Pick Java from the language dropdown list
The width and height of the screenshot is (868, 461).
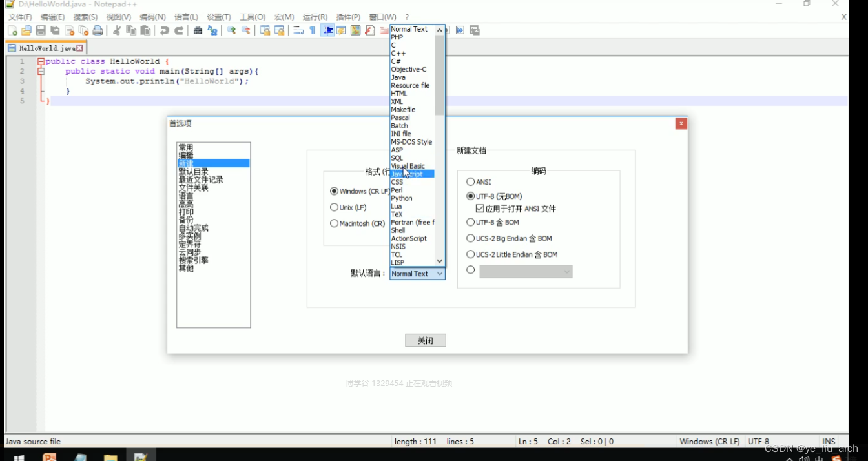pyautogui.click(x=413, y=77)
